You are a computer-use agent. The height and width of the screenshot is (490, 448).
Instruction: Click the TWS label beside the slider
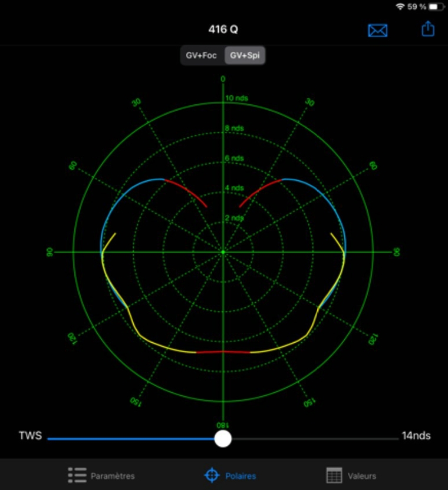30,436
